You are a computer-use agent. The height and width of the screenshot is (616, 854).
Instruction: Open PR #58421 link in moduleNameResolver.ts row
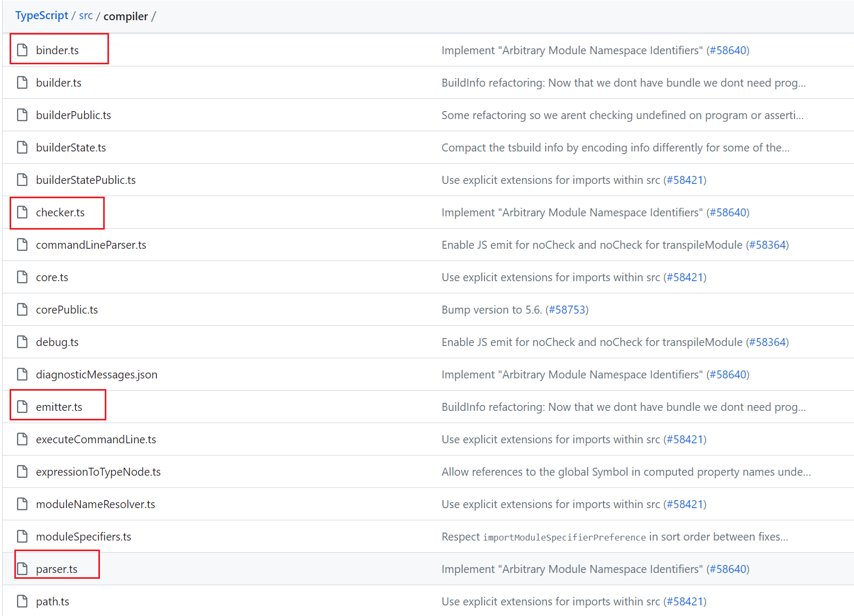pos(685,504)
